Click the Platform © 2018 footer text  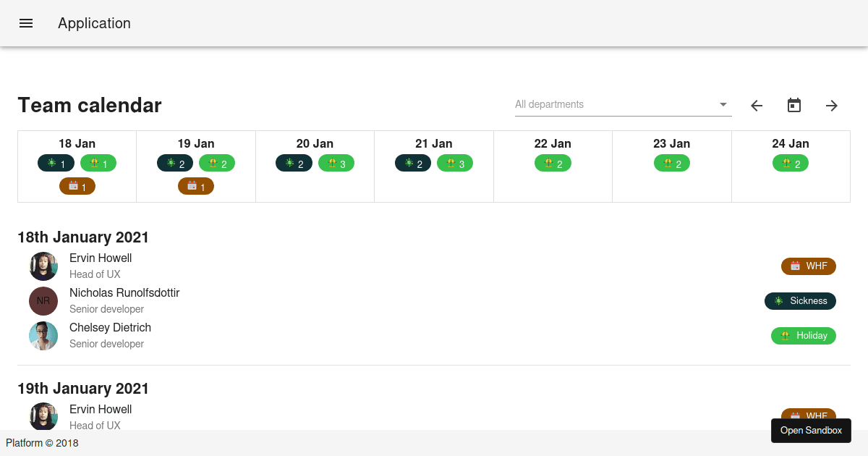(42, 443)
